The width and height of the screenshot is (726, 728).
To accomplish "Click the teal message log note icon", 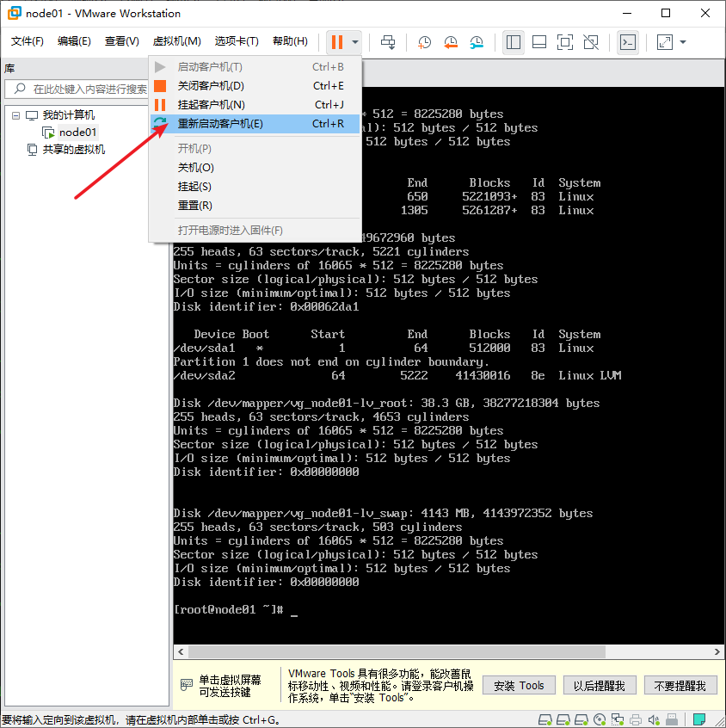I will click(x=699, y=719).
